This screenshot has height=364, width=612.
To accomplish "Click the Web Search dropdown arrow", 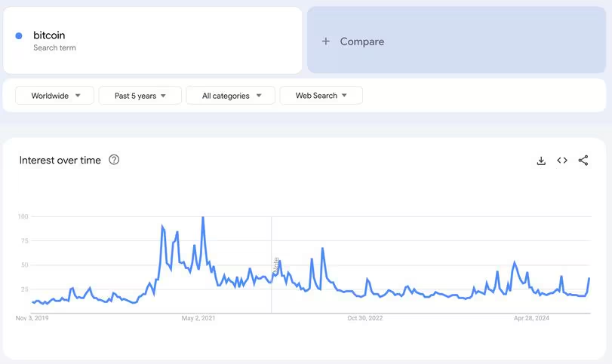I will click(344, 95).
